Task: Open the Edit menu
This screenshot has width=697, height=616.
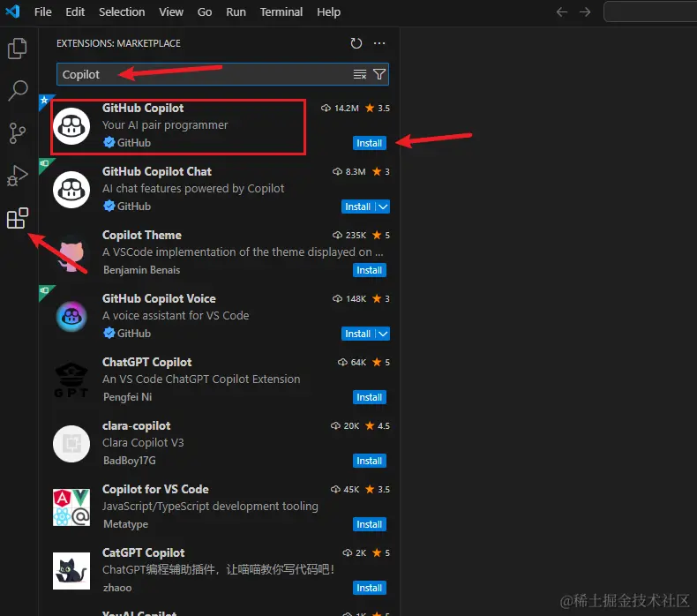Action: 75,12
